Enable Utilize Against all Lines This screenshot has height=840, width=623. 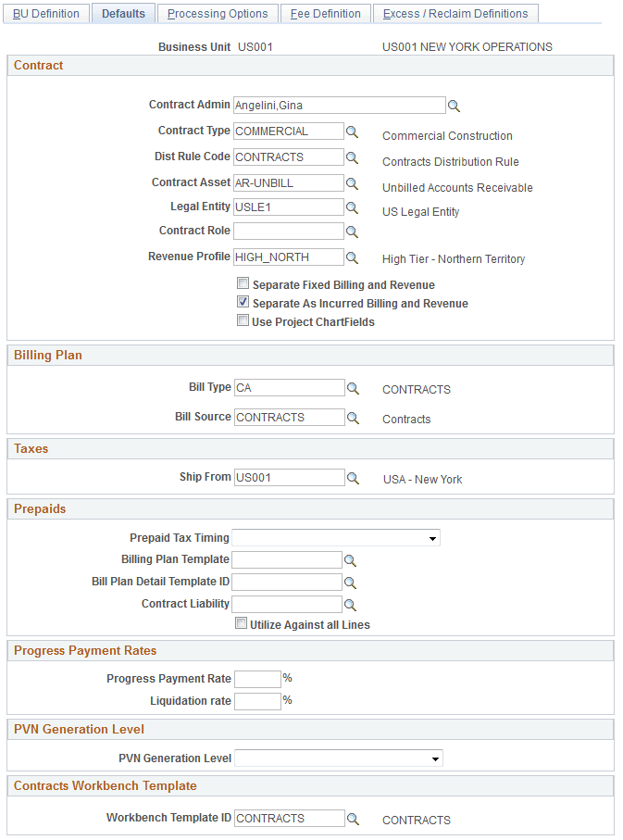(242, 622)
